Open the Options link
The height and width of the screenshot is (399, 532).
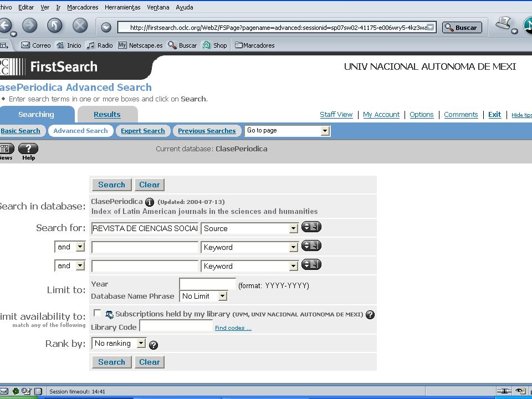[422, 115]
